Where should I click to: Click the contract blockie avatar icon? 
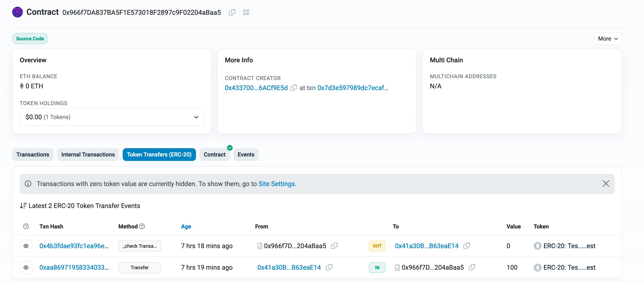[17, 12]
